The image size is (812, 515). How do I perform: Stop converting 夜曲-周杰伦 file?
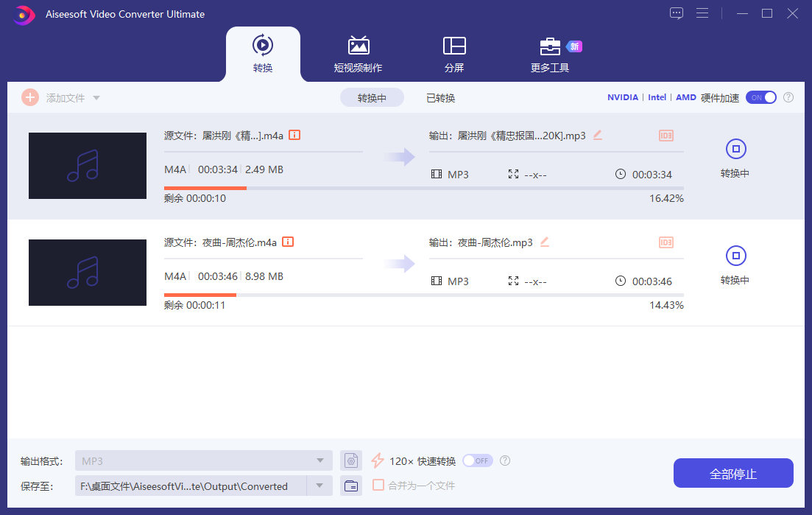tap(735, 256)
